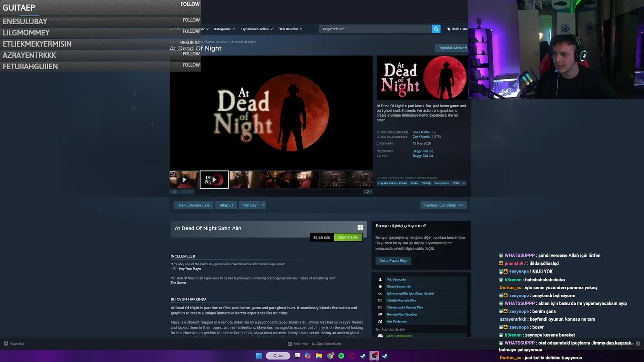
Task: Click Kuyruğu Görüntüle button
Action: click(x=443, y=205)
